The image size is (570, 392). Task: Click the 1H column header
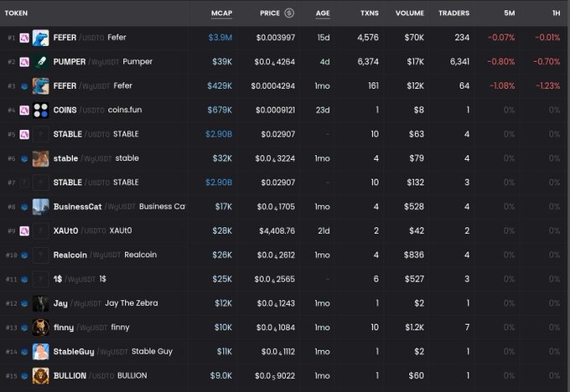(x=557, y=13)
